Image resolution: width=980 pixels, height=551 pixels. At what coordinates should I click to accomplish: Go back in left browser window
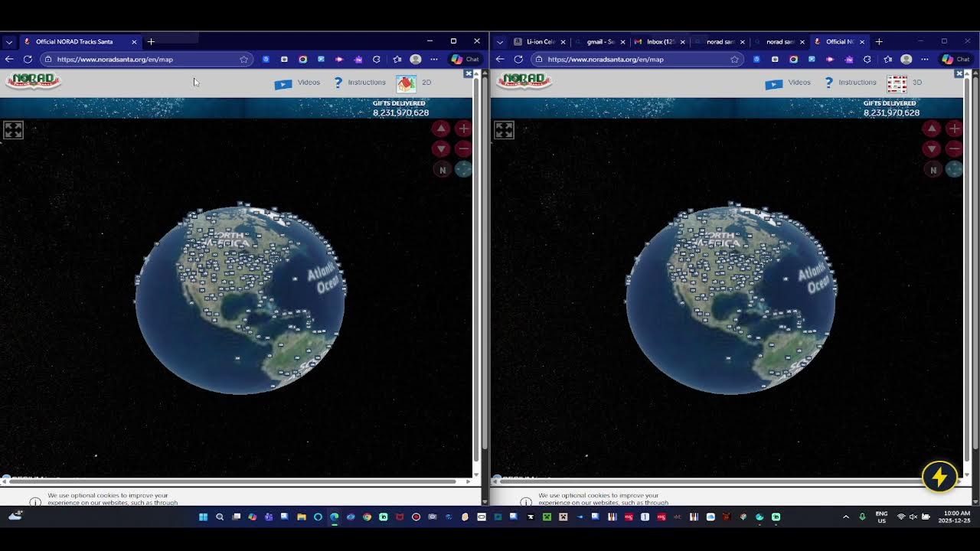click(9, 59)
